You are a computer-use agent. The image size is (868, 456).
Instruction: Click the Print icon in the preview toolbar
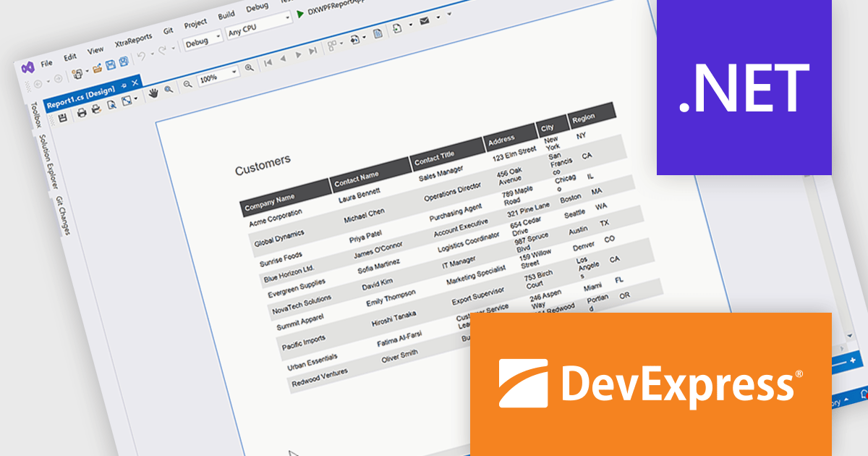[x=81, y=113]
